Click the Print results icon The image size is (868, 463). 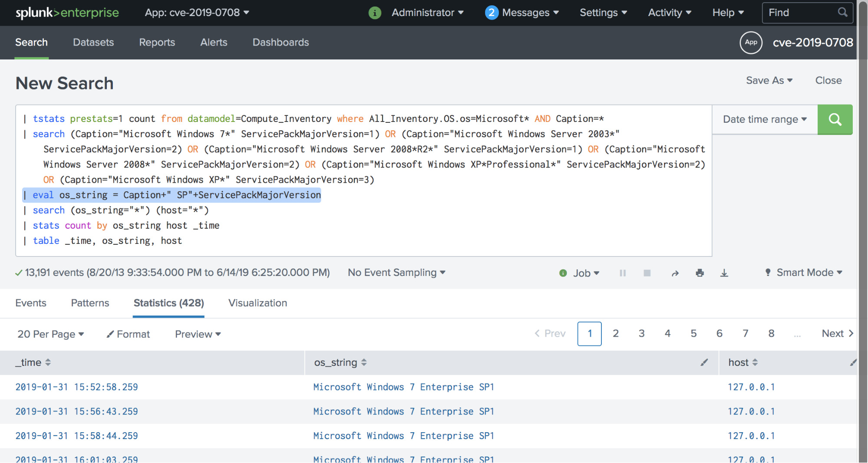click(700, 273)
